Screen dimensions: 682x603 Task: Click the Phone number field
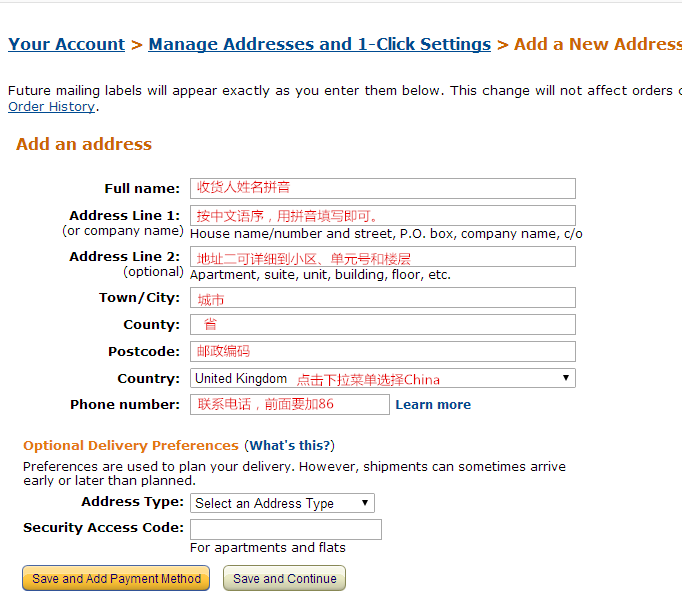(289, 405)
